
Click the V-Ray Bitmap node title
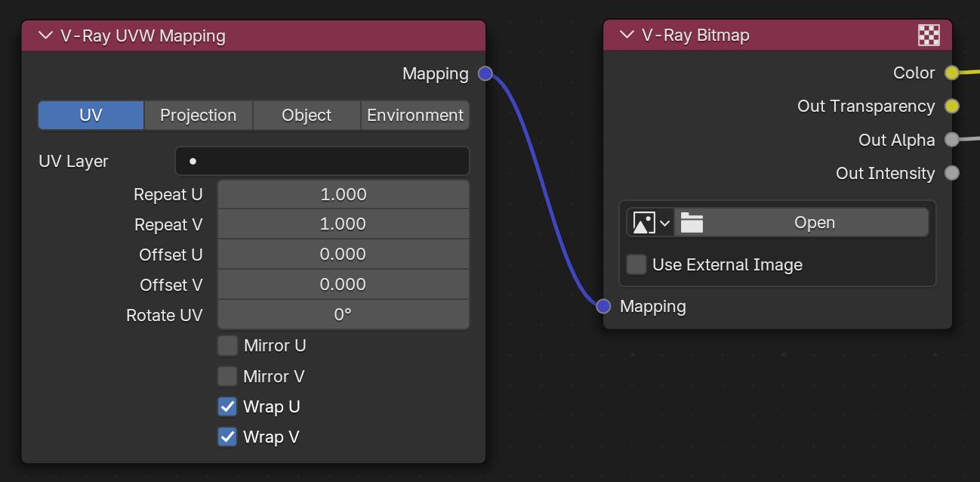(x=695, y=35)
